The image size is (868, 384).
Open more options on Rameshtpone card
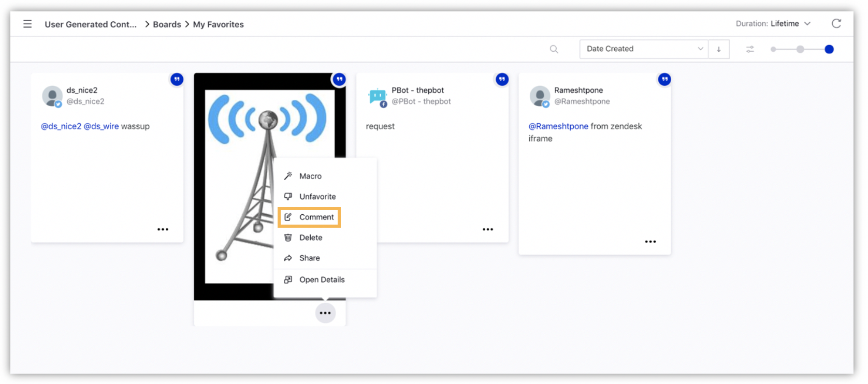point(650,242)
